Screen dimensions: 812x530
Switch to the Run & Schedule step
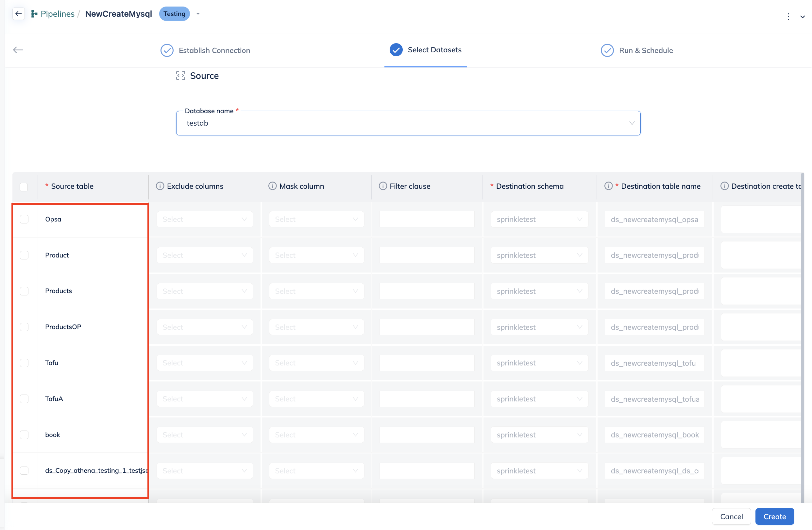tap(637, 50)
